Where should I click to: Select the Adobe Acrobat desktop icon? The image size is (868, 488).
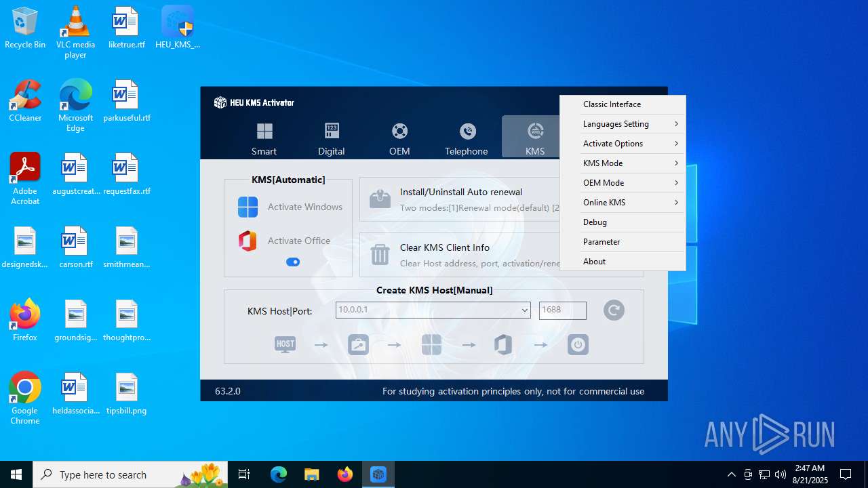pyautogui.click(x=25, y=179)
